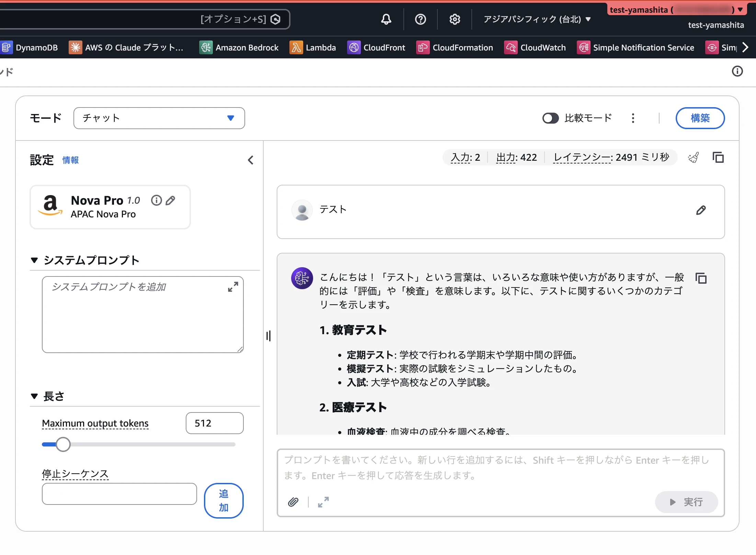Click the レイテンシー: 2491 ミリ秒 metric

coord(611,157)
